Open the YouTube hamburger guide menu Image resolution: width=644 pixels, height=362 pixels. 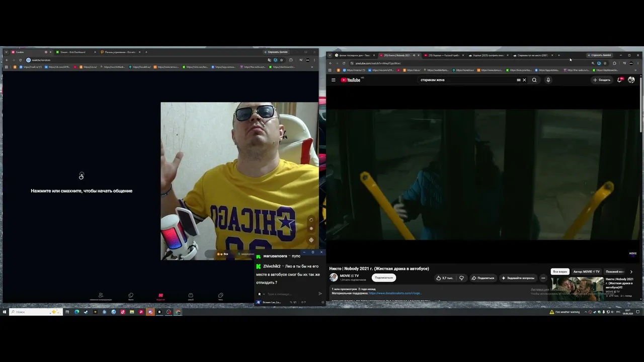[x=333, y=80]
